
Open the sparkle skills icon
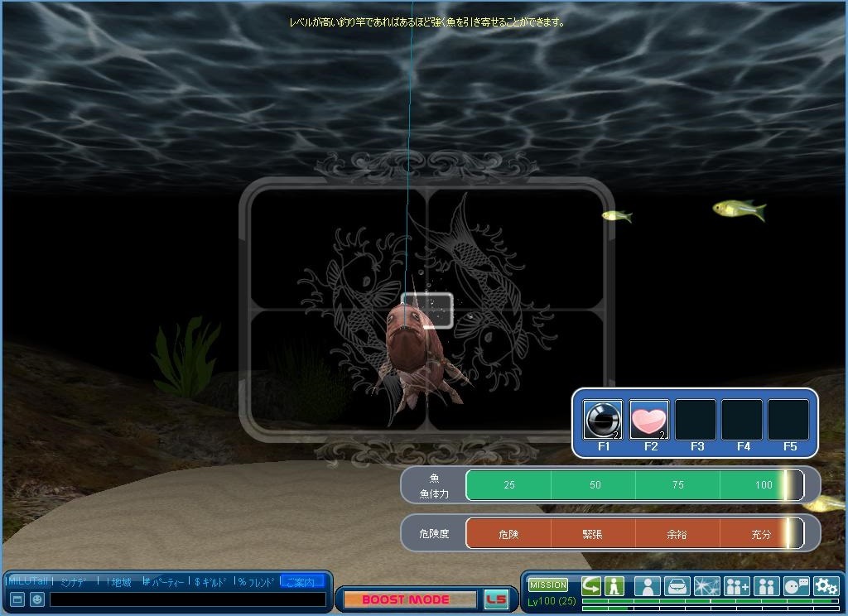[x=707, y=585]
